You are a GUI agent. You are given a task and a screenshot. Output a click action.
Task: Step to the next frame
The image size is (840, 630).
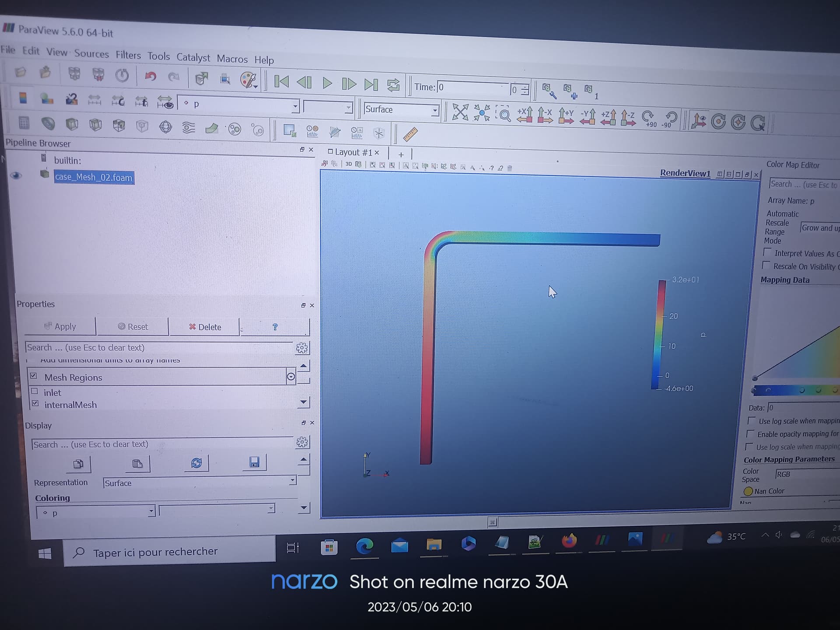coord(349,84)
